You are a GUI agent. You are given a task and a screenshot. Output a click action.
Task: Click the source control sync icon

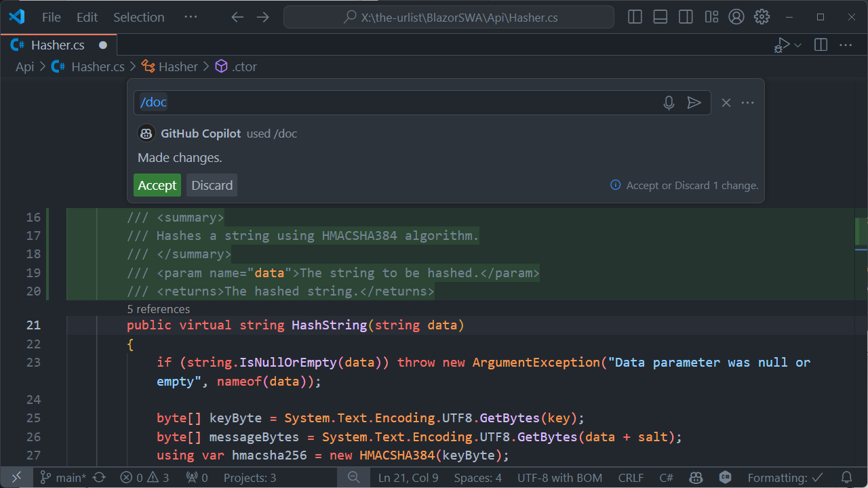98,477
